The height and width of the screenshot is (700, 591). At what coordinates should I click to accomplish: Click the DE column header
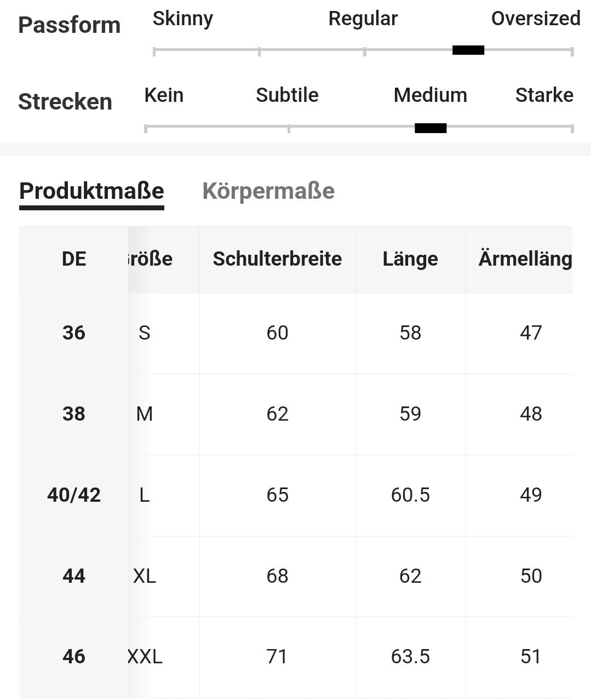point(74,259)
